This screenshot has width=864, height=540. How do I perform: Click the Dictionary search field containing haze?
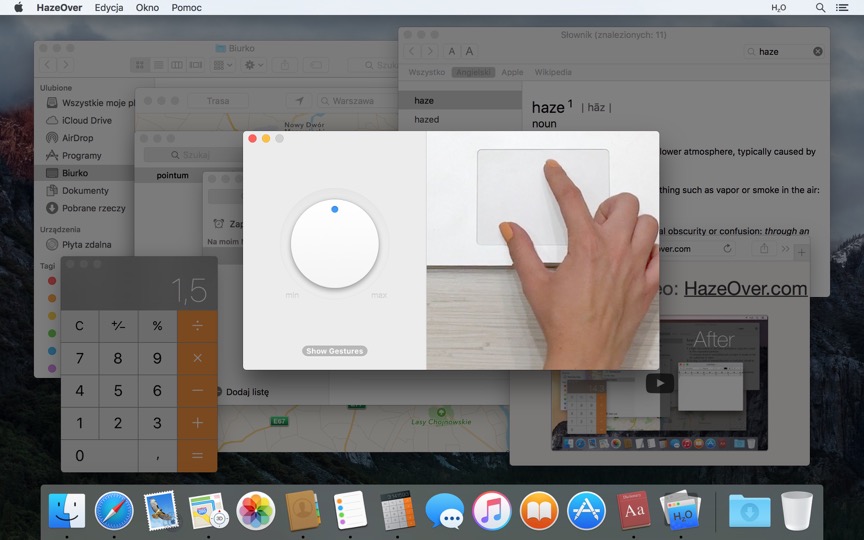[785, 51]
